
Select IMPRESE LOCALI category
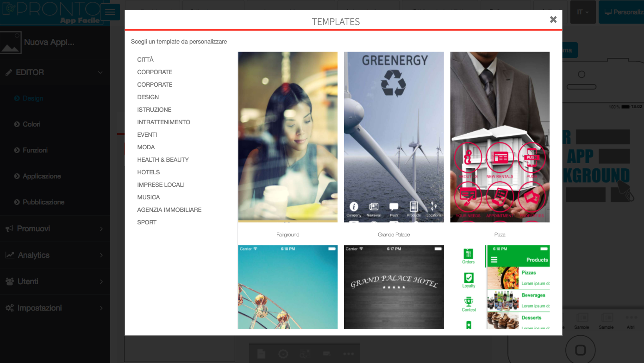point(161,185)
